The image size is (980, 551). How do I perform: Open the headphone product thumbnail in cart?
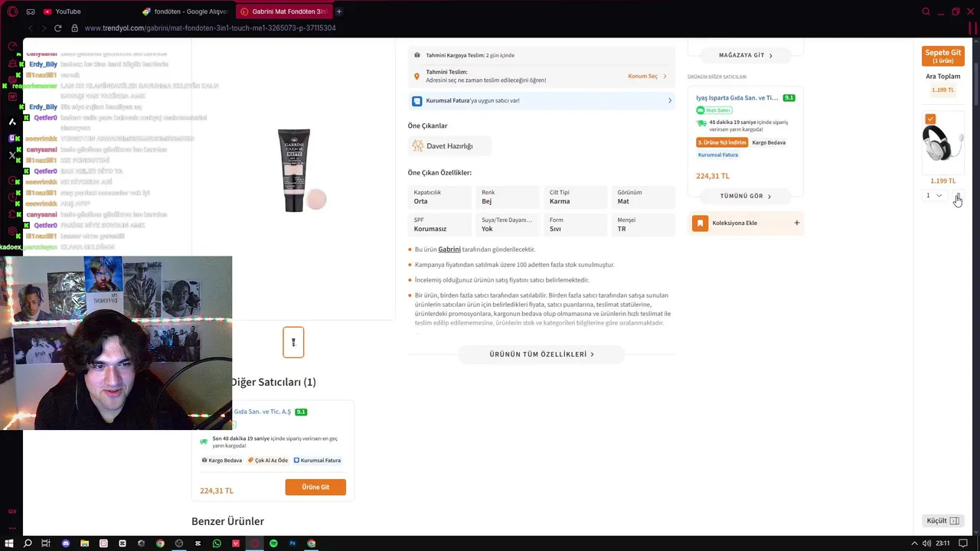(942, 144)
